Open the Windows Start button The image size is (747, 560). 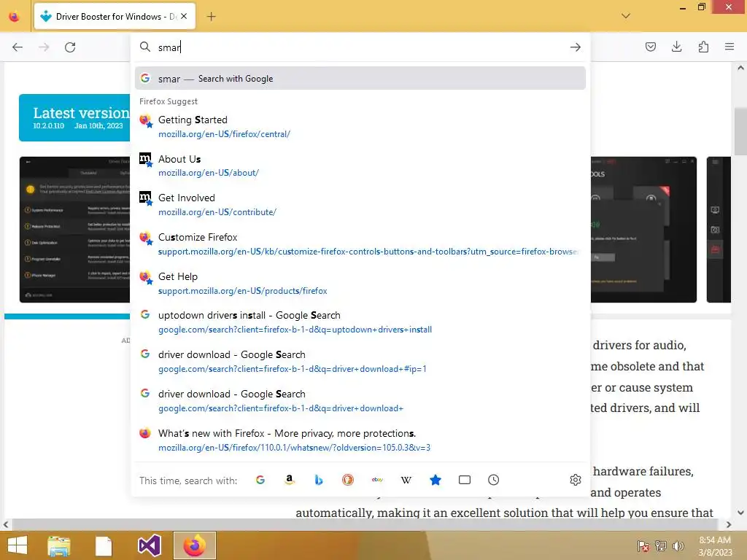click(x=18, y=545)
